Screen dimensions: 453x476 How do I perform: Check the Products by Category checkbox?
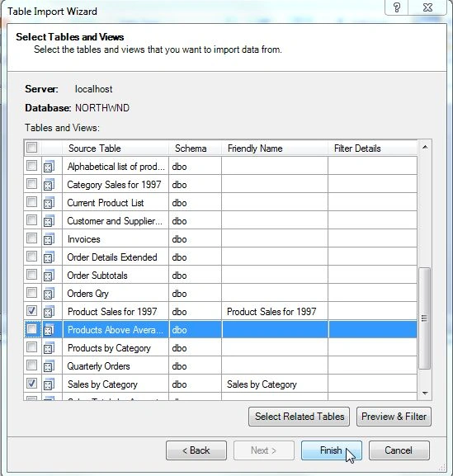(31, 347)
